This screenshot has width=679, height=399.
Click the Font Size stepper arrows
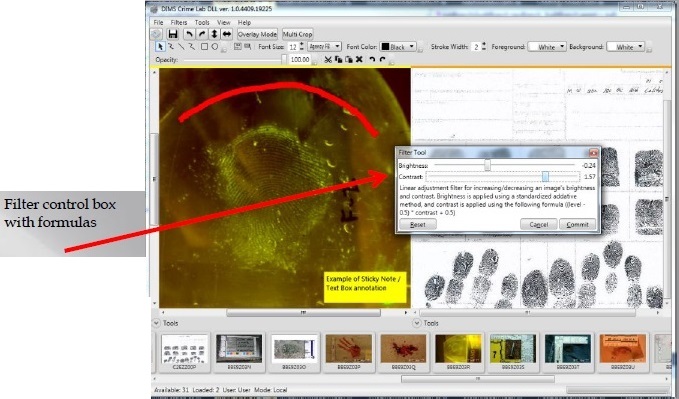click(302, 47)
